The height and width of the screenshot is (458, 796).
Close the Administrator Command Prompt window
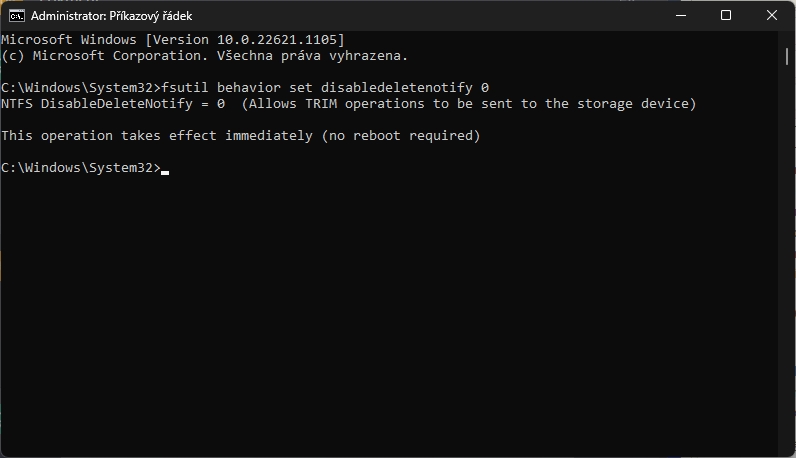pos(772,16)
